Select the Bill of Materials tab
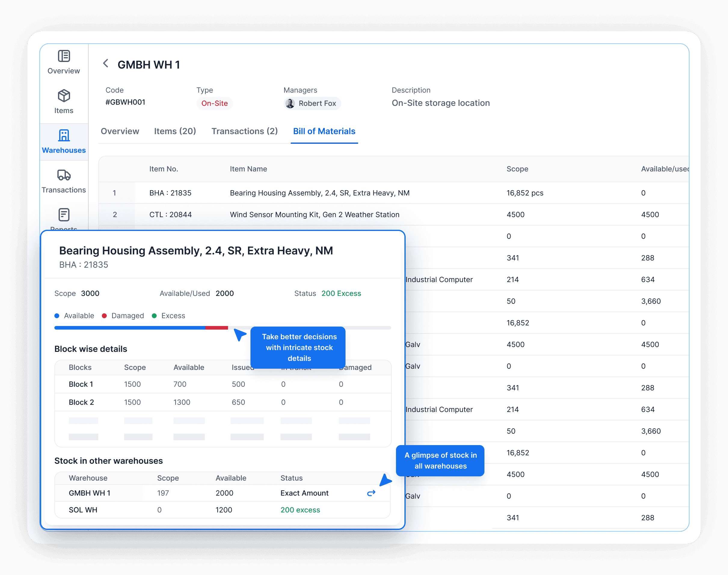 [324, 131]
